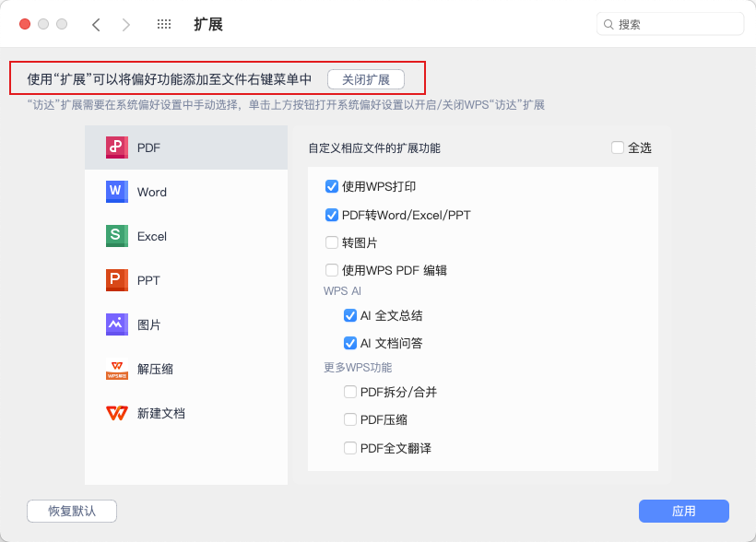Click the 关闭扩展 button

click(366, 79)
